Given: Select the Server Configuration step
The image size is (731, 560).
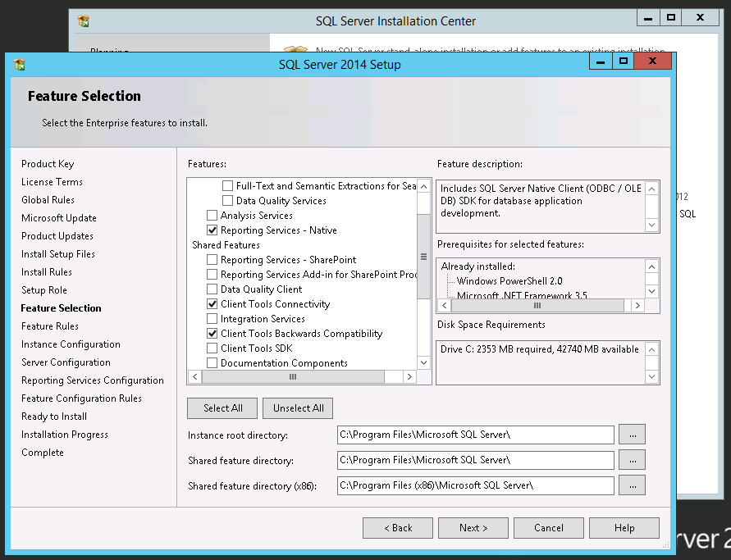Looking at the screenshot, I should pyautogui.click(x=66, y=362).
